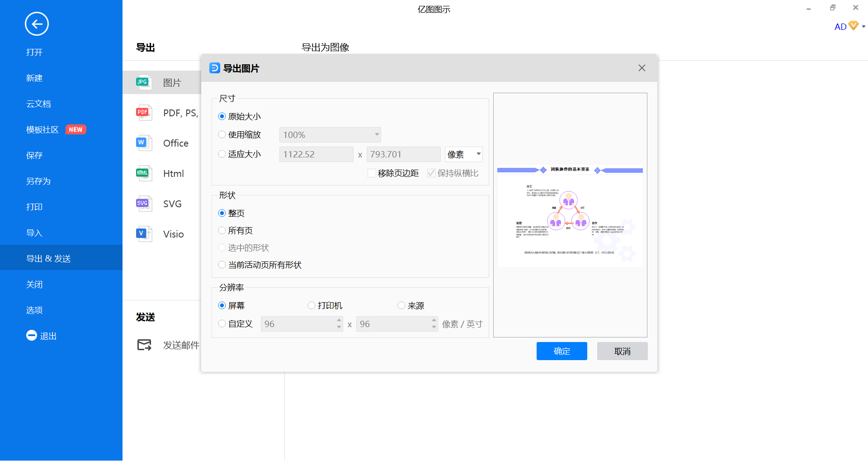Select fit size radio button
Viewport: 868px width, 461px height.
click(x=222, y=154)
